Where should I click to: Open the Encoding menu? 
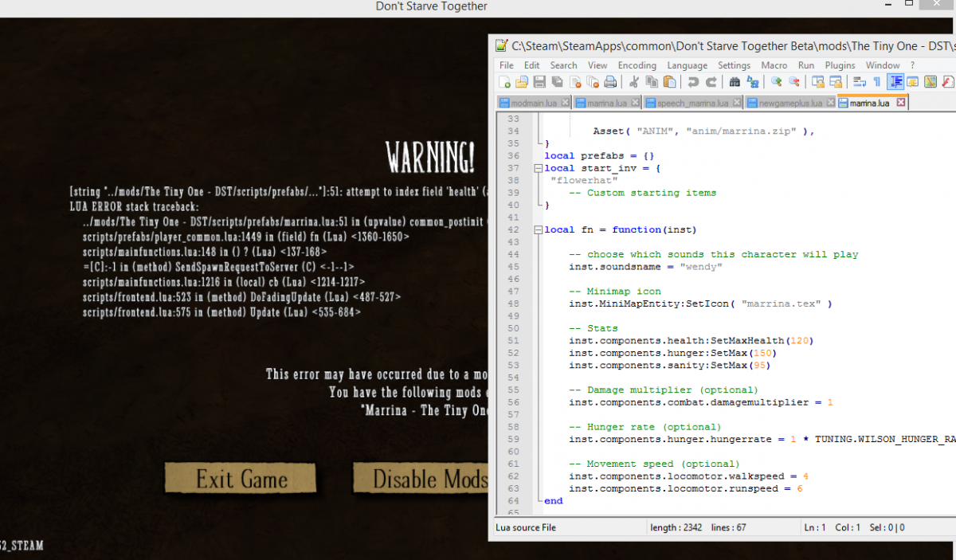tap(637, 65)
